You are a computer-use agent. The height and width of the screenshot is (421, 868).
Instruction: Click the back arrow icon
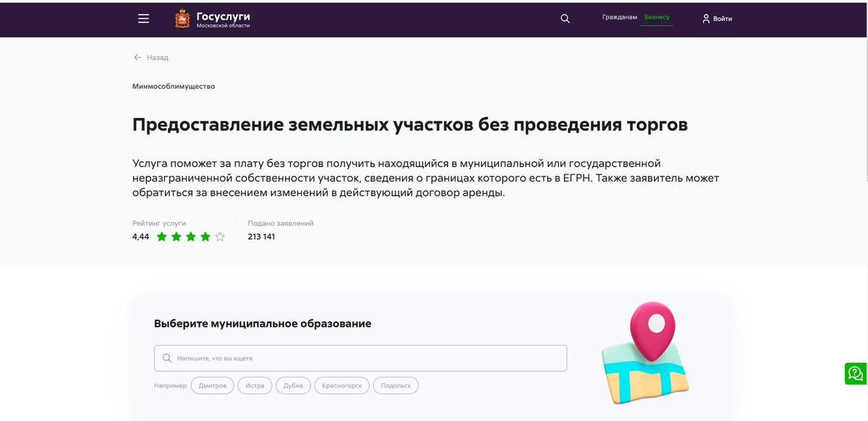pos(137,57)
